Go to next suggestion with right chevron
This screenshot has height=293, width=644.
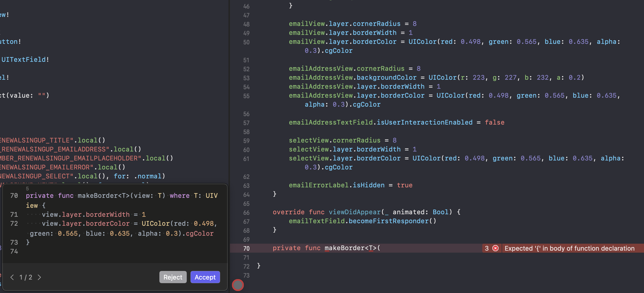(39, 277)
